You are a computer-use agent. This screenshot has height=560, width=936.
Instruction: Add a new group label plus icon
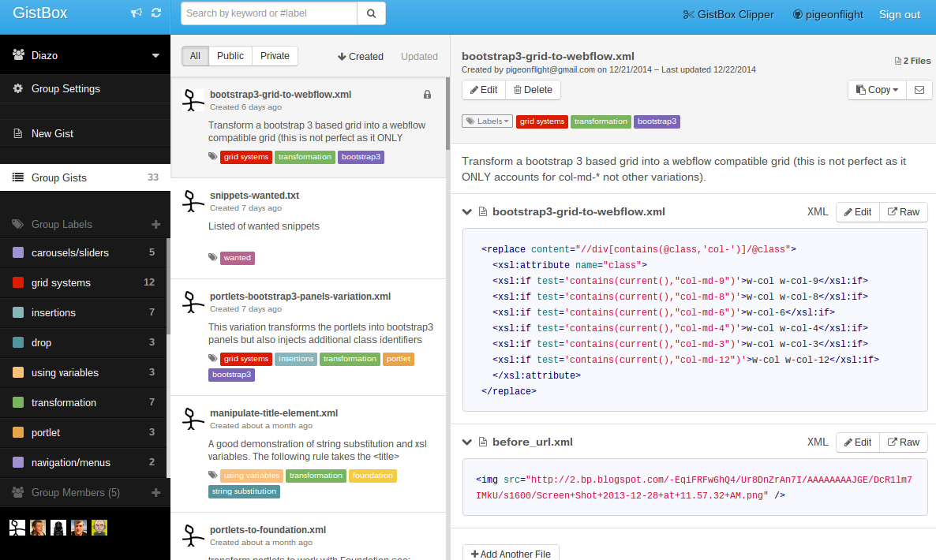pyautogui.click(x=155, y=224)
